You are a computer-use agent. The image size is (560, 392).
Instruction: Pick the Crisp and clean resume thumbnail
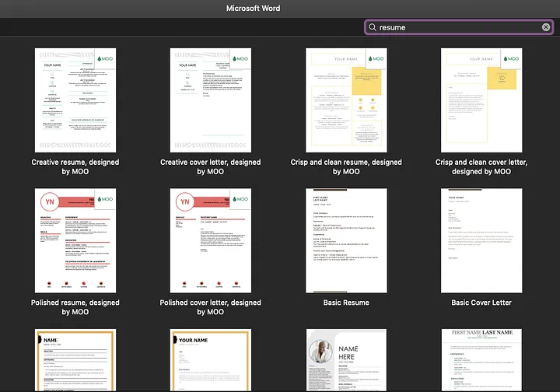(346, 100)
